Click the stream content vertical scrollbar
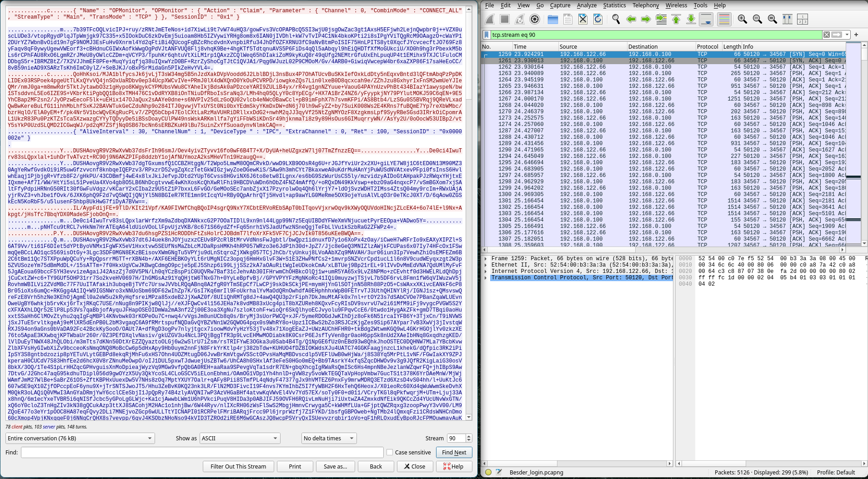868x479 pixels. click(469, 213)
